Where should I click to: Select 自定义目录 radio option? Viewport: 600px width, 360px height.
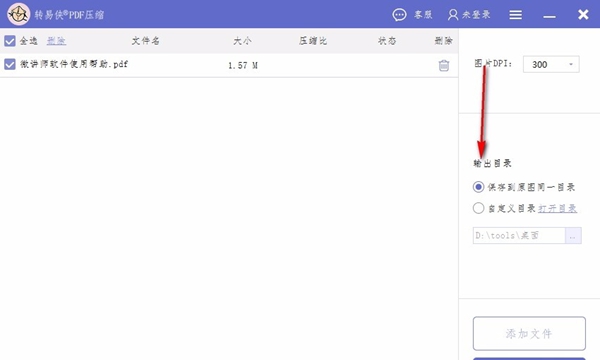point(478,208)
